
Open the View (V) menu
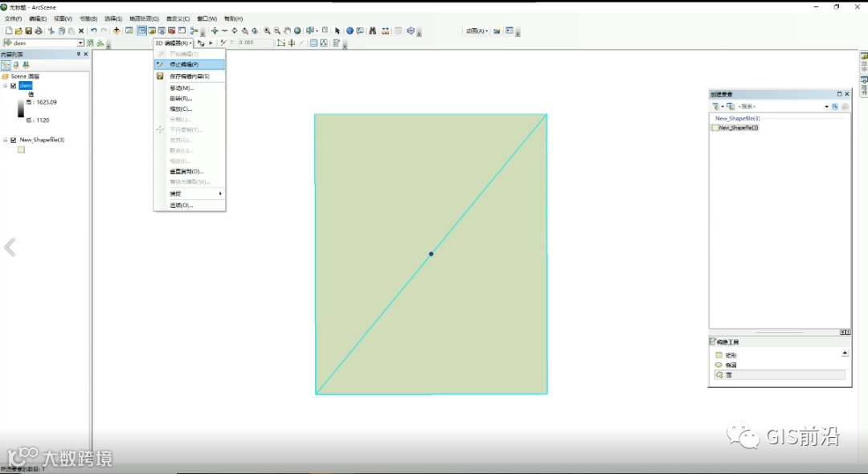pos(63,18)
